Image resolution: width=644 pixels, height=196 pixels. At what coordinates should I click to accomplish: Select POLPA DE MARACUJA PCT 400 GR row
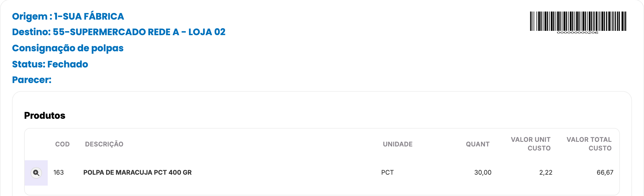(322, 173)
